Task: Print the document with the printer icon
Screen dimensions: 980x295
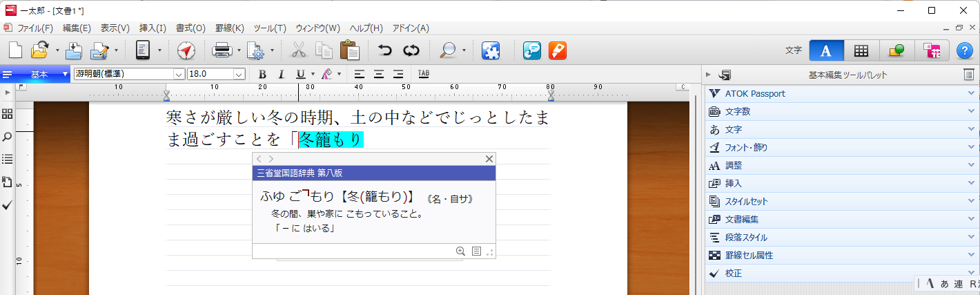Action: [x=222, y=50]
